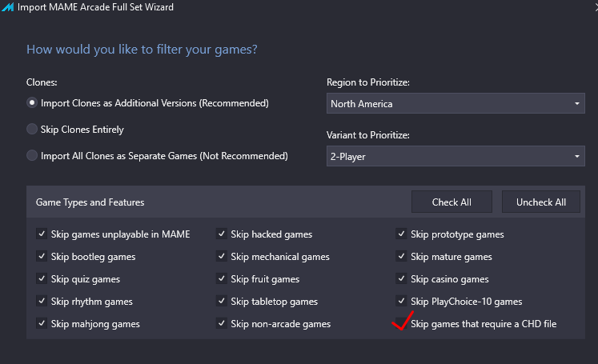Screen dimensions: 598x364
Task: Click the LaunchBox logo icon in title bar
Action: 8,7
